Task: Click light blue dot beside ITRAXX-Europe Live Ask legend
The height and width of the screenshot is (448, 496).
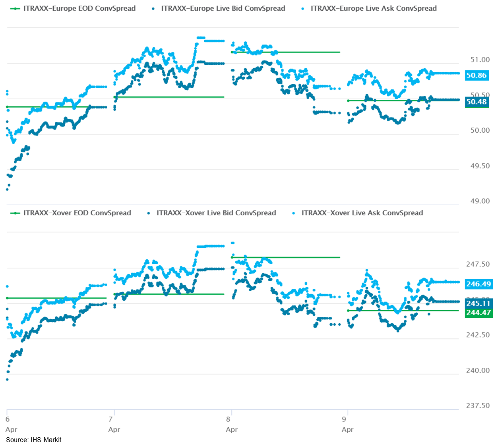Action: [303, 8]
